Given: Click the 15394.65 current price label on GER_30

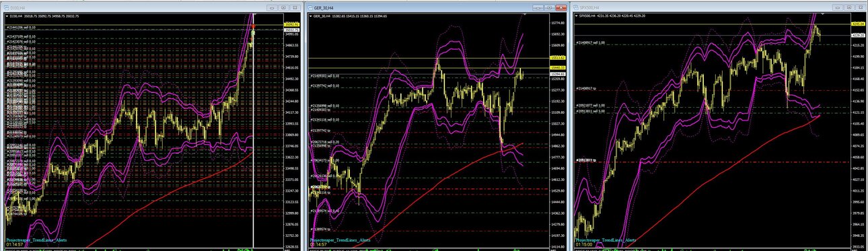Looking at the screenshot, I should (x=557, y=74).
